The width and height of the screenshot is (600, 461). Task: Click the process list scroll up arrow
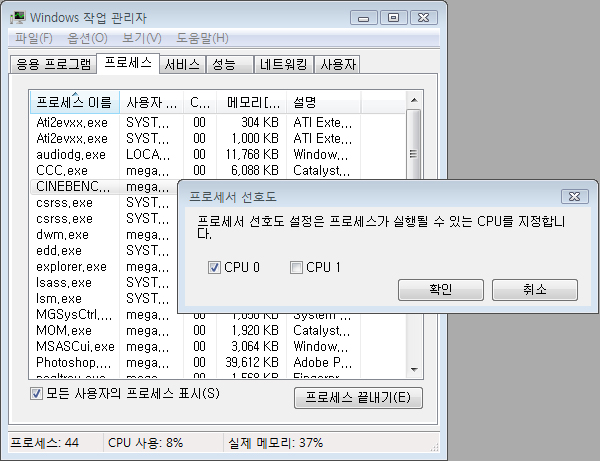coord(414,100)
